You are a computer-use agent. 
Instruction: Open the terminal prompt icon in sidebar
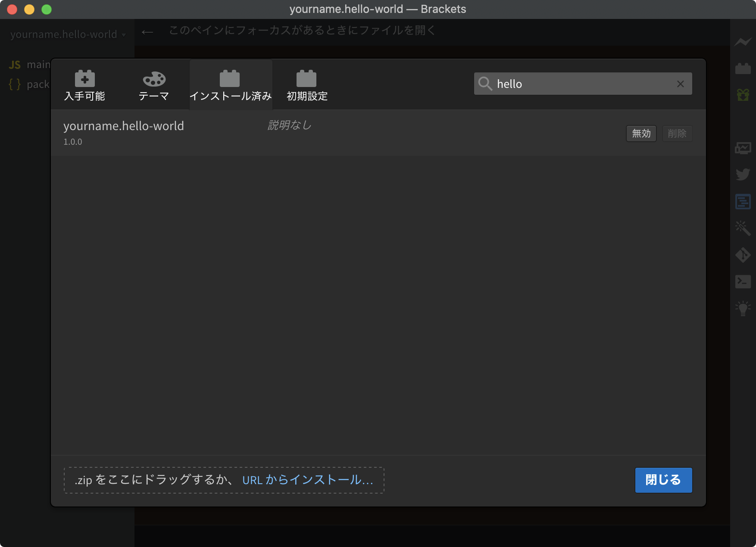coord(743,282)
